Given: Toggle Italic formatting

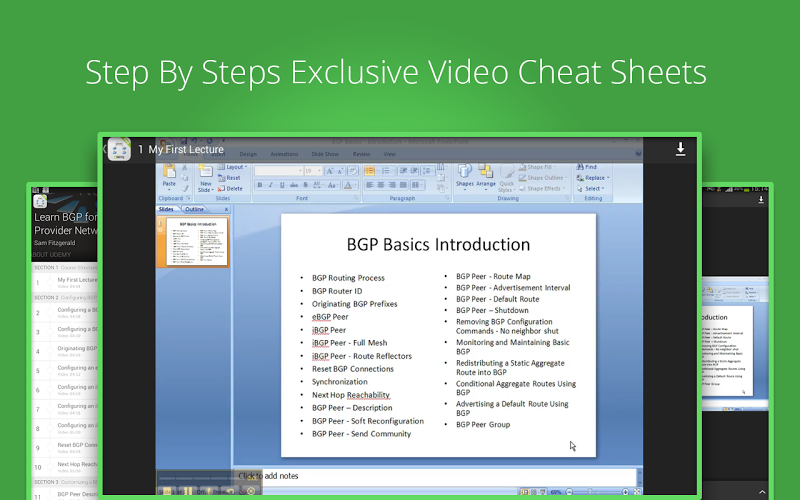Looking at the screenshot, I should (x=271, y=185).
